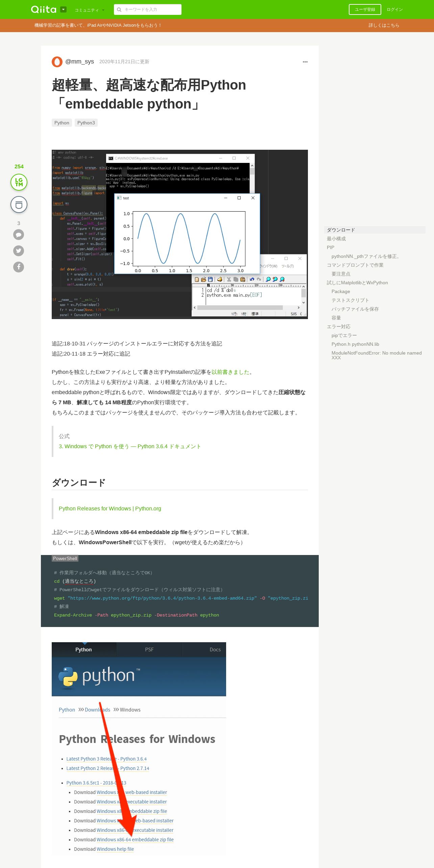Jump to 要注意点 section
Image resolution: width=434 pixels, height=868 pixels.
point(341,274)
